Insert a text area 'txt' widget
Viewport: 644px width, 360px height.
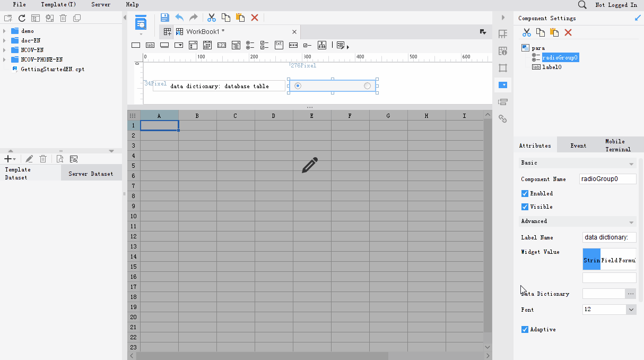coord(279,45)
